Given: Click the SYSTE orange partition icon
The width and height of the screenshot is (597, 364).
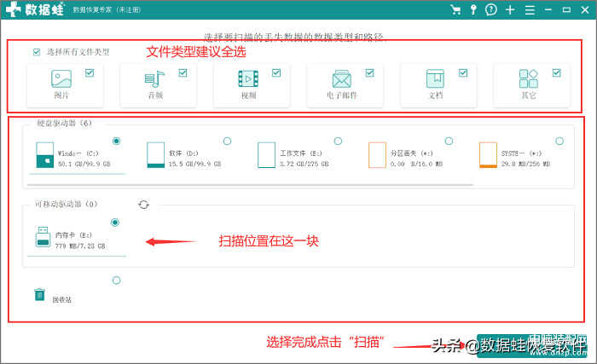Looking at the screenshot, I should [488, 155].
